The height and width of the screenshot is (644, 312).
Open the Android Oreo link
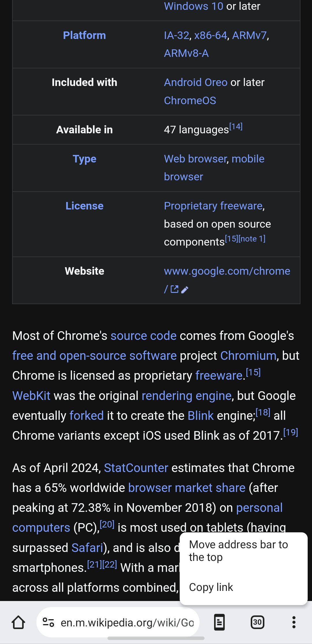click(x=196, y=82)
